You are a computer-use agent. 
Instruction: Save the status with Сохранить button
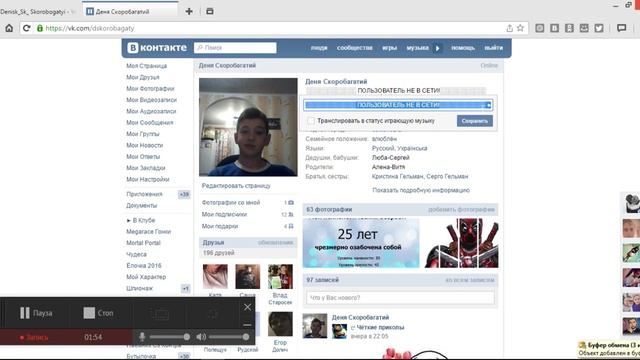pos(475,121)
